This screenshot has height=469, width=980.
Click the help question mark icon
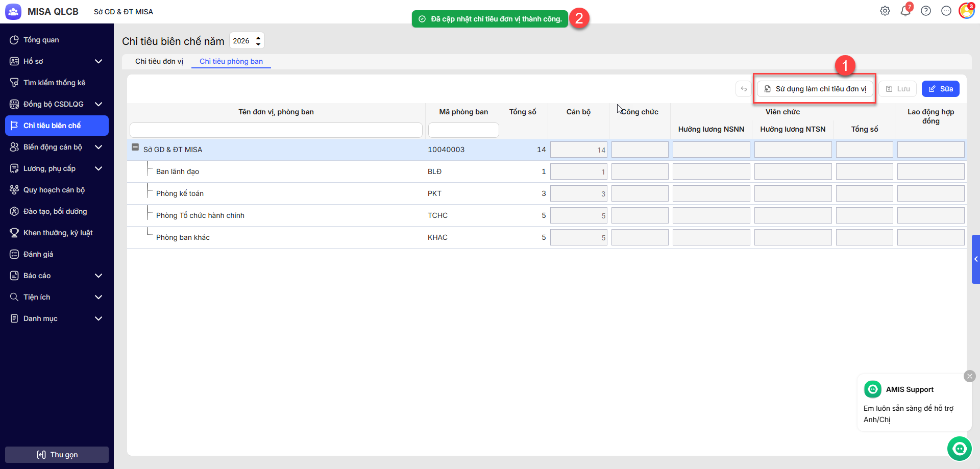click(x=926, y=11)
